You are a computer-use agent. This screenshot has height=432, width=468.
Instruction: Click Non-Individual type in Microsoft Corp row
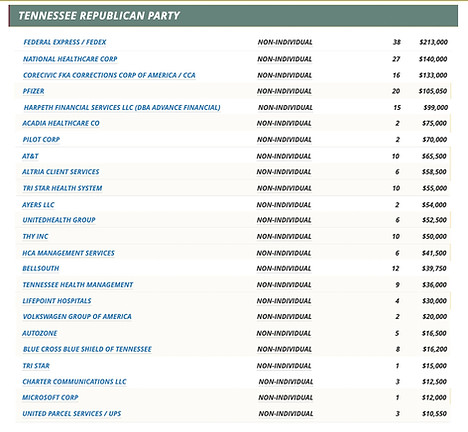click(286, 398)
